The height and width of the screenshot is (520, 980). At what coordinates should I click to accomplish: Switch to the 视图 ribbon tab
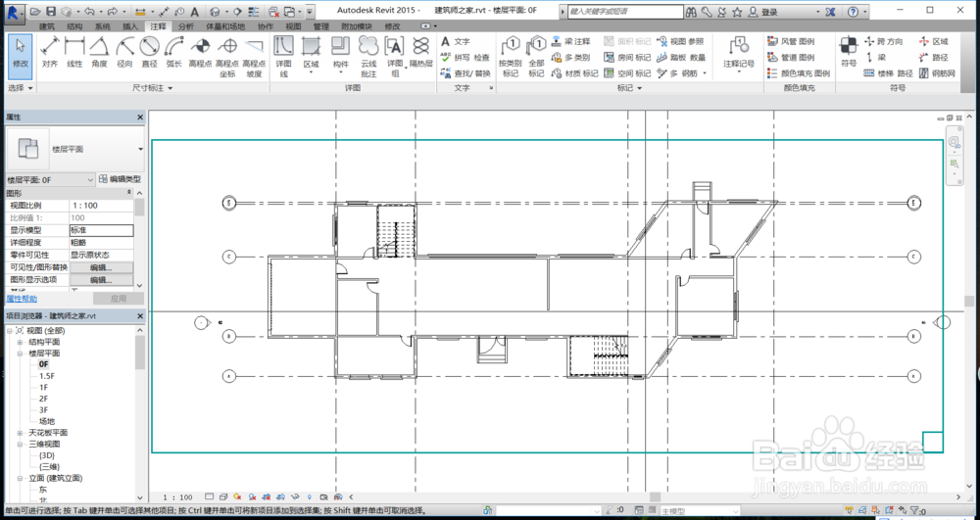(x=293, y=26)
